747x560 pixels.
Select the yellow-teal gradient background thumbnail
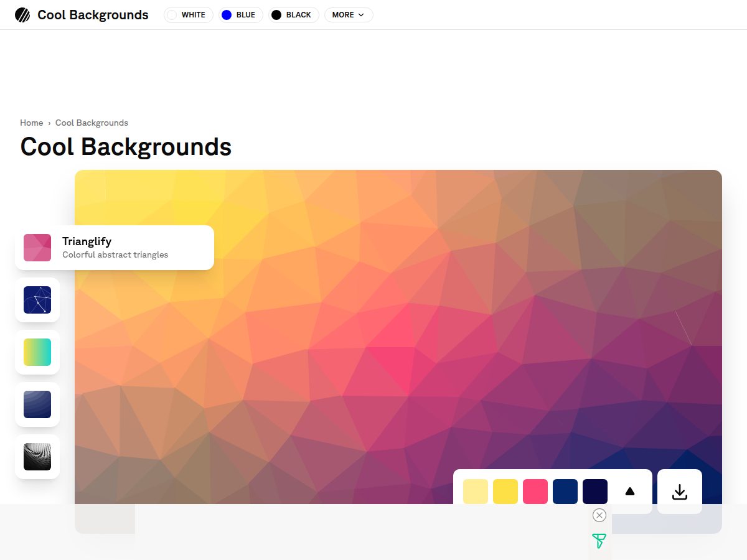coord(37,352)
